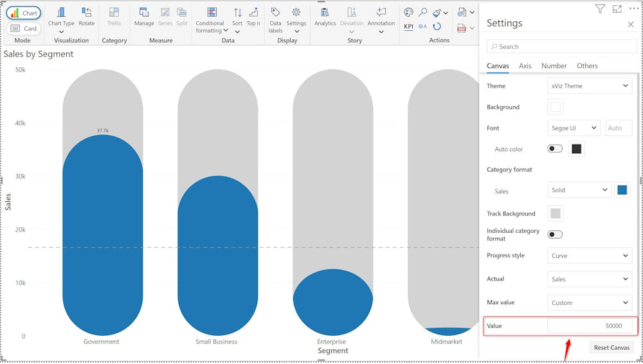This screenshot has width=643, height=364.
Task: Expand the Max value dropdown
Action: tap(590, 303)
